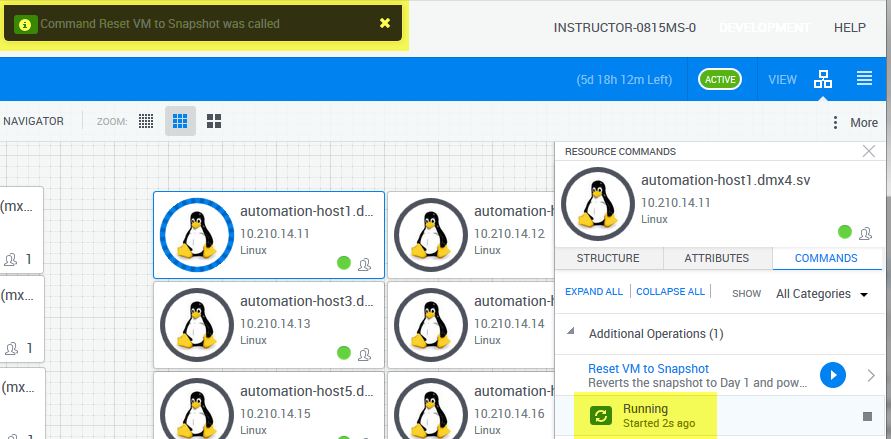
Task: Switch to the STRUCTURE tab
Action: point(608,258)
